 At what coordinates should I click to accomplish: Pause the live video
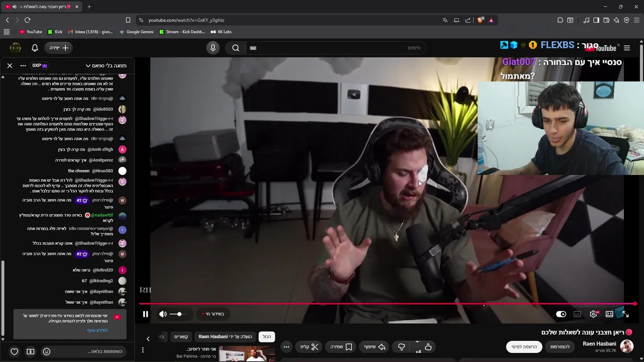[145, 314]
